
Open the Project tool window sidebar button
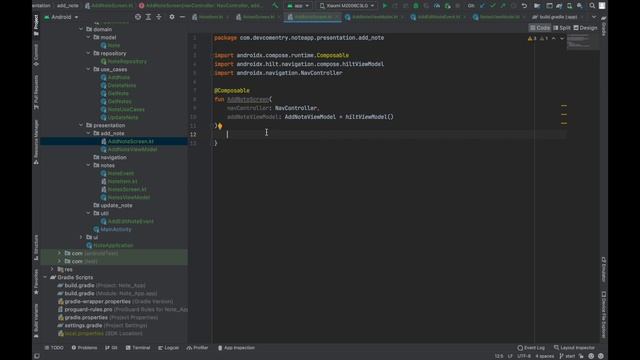(x=36, y=25)
